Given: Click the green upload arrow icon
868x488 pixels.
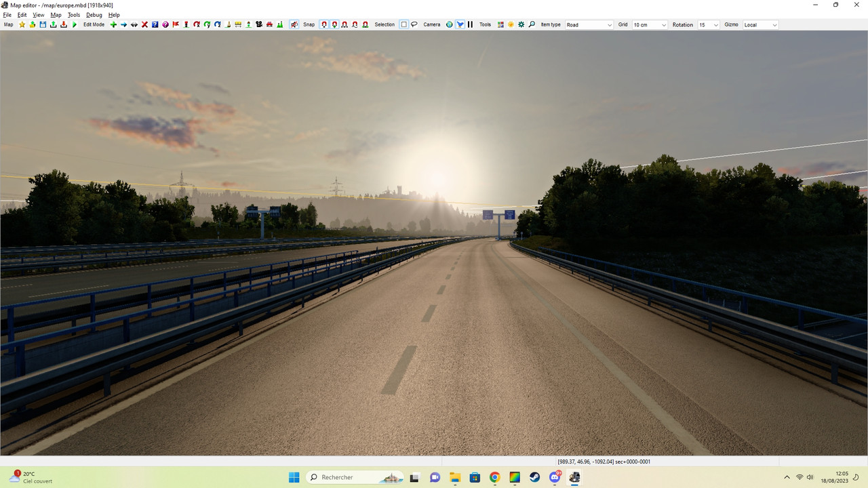Looking at the screenshot, I should 53,24.
